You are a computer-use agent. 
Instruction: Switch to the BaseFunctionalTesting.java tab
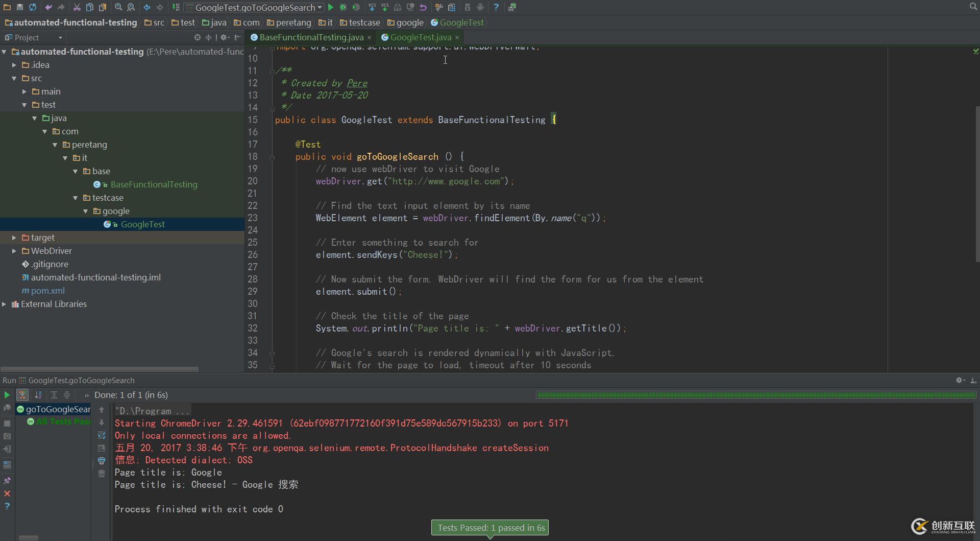(x=311, y=37)
